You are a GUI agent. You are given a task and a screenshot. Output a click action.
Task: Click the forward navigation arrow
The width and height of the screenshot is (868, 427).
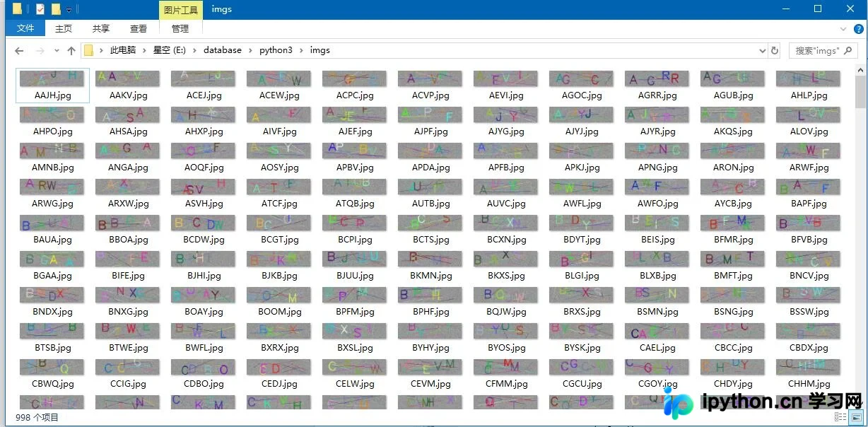tap(40, 51)
